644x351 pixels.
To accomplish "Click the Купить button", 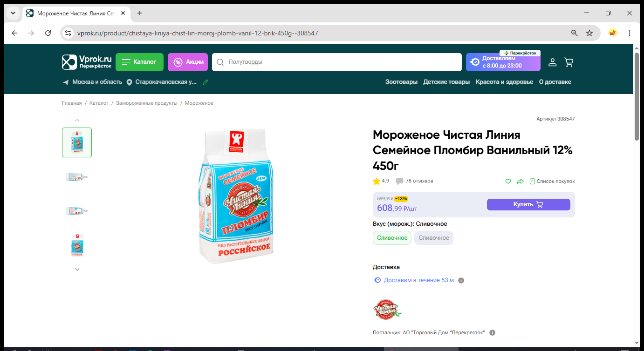I will [528, 204].
